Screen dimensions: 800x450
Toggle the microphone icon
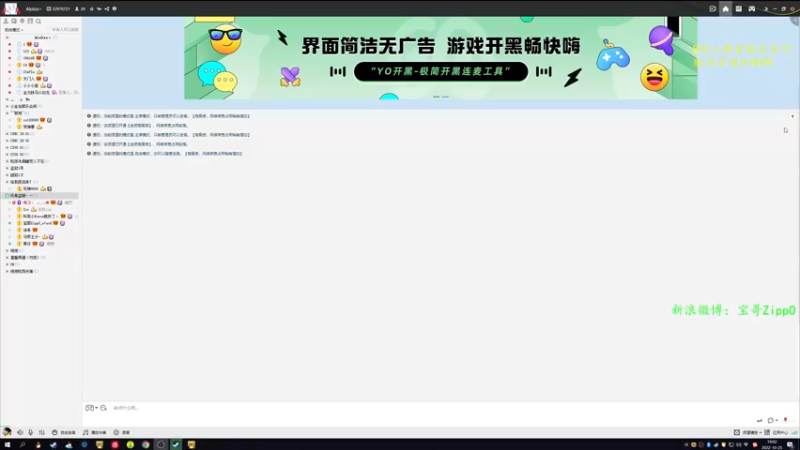click(31, 432)
